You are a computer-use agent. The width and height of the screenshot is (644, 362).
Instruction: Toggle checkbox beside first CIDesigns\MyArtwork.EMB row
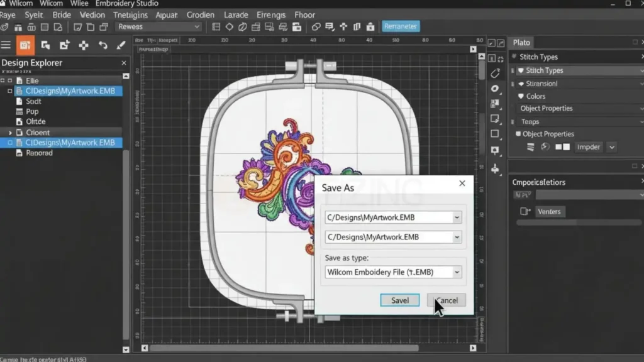coord(10,91)
